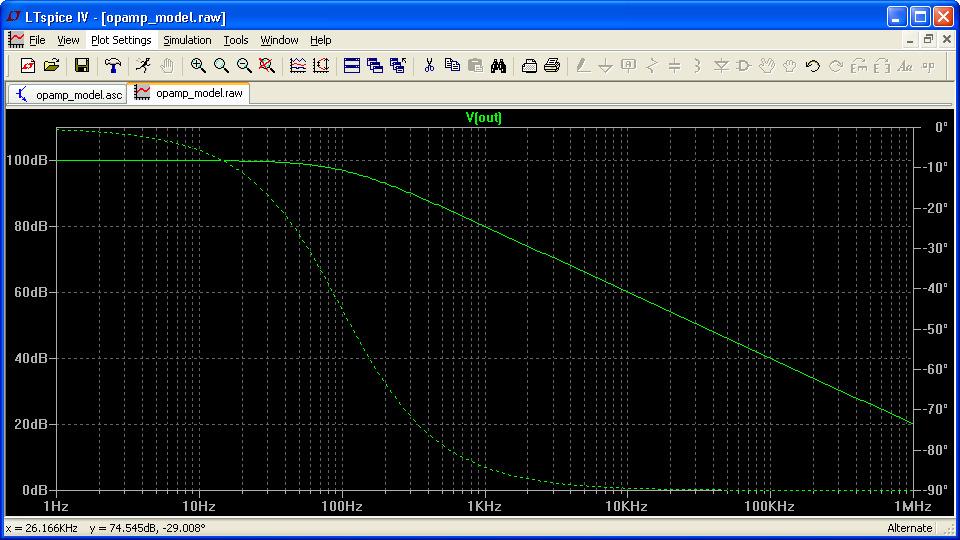Click the New Schematic toolbar icon
Image resolution: width=960 pixels, height=540 pixels.
point(28,66)
